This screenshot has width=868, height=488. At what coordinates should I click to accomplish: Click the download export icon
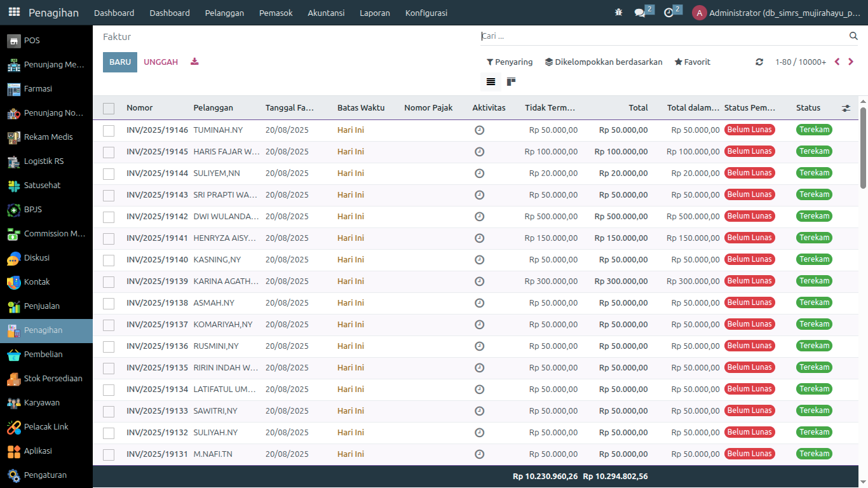pyautogui.click(x=194, y=62)
